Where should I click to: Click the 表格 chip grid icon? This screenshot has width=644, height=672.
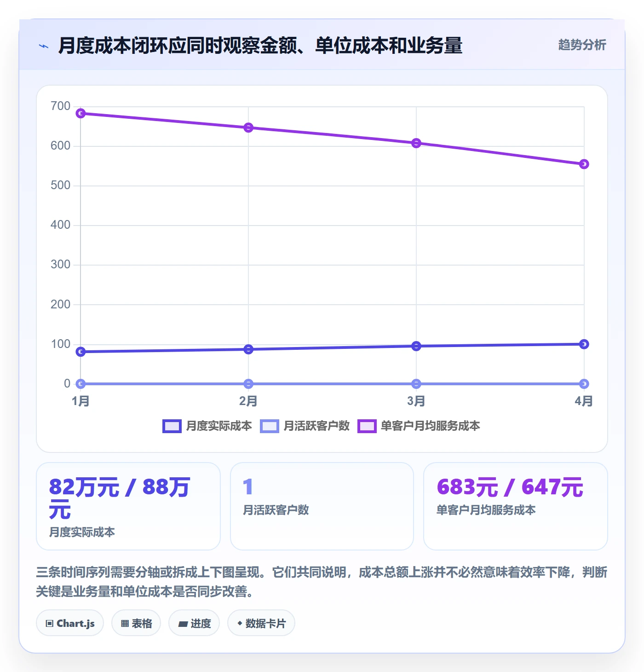(x=125, y=624)
